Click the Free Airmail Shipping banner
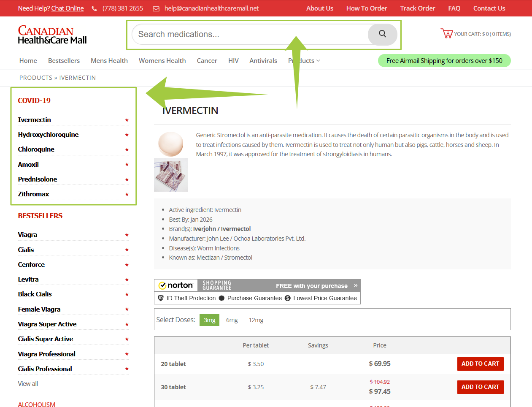 click(x=444, y=61)
